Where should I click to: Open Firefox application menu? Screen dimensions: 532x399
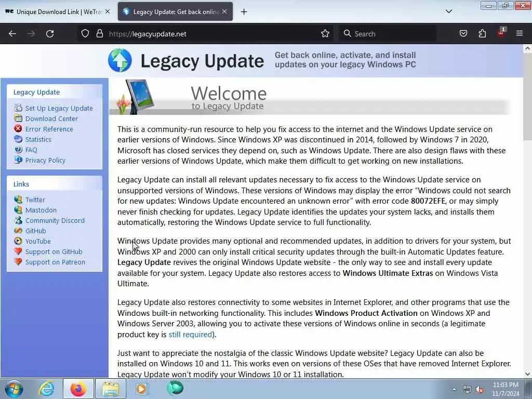point(520,34)
